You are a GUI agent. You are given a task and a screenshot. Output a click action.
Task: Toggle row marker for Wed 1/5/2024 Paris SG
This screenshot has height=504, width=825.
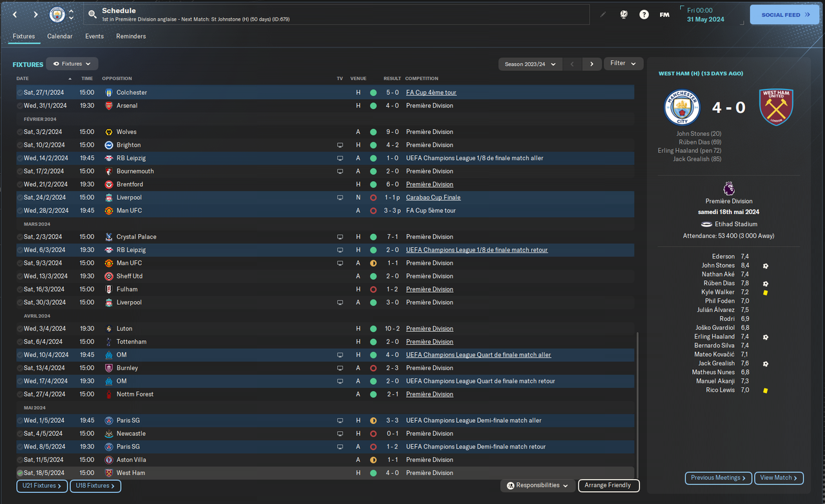(20, 420)
